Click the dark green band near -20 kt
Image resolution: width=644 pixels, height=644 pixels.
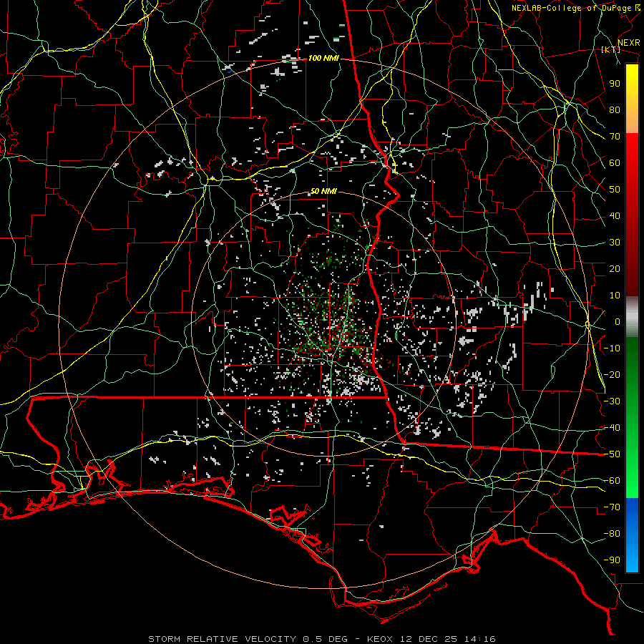pos(632,370)
